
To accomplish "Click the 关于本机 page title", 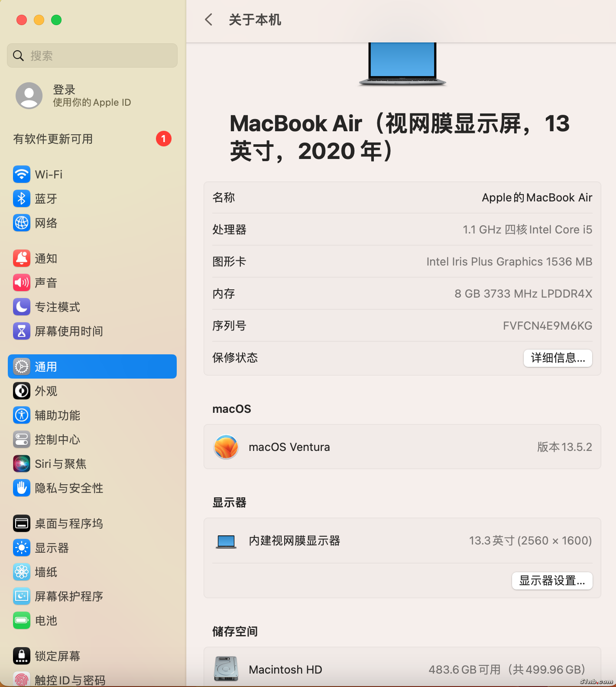I will [255, 19].
